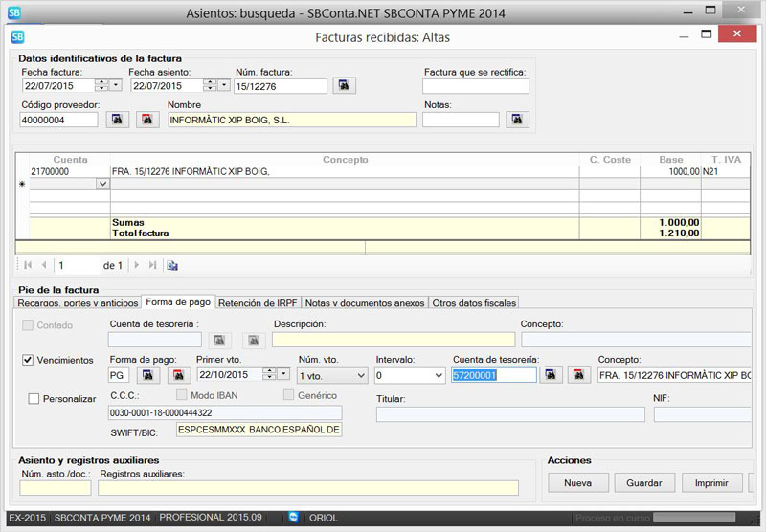The height and width of the screenshot is (532, 766).
Task: Switch to Retención de IRPF tab
Action: point(258,302)
